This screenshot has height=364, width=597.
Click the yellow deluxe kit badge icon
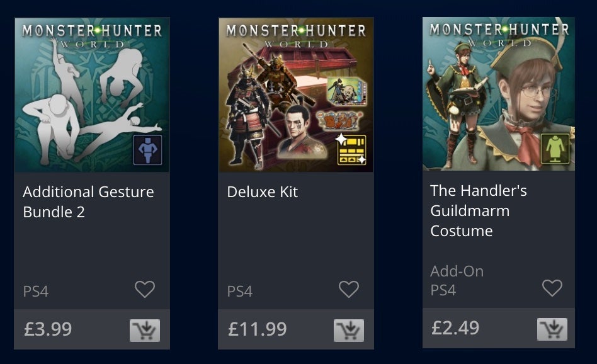[x=352, y=150]
